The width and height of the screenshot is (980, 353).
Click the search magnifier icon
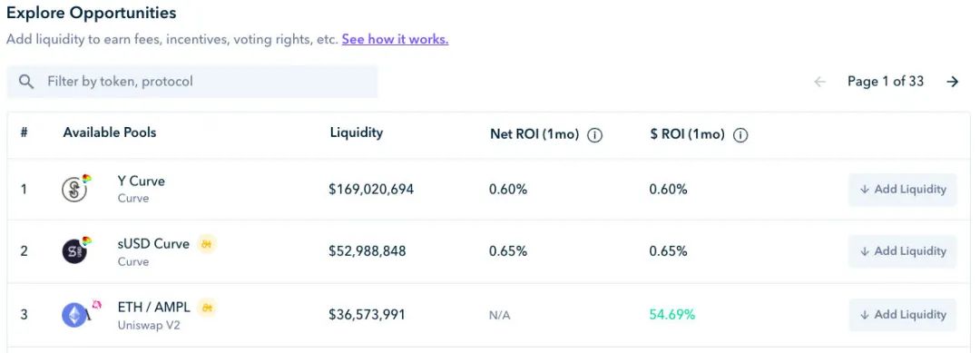[26, 82]
